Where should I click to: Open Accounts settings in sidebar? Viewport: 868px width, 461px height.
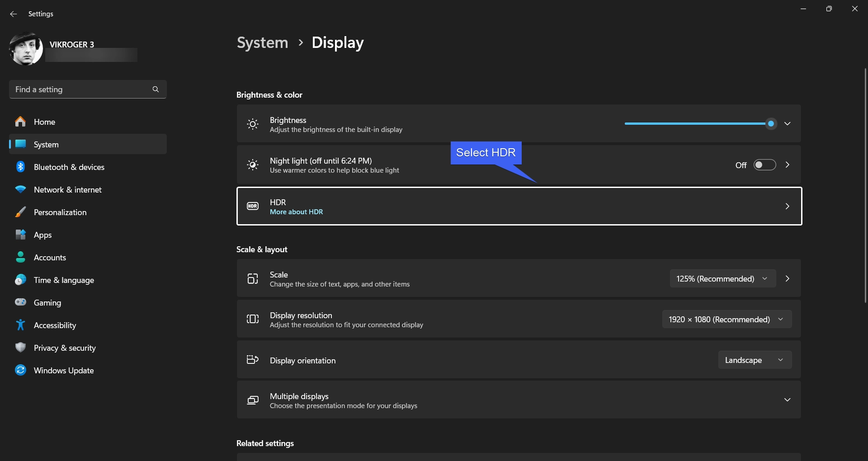pyautogui.click(x=88, y=257)
